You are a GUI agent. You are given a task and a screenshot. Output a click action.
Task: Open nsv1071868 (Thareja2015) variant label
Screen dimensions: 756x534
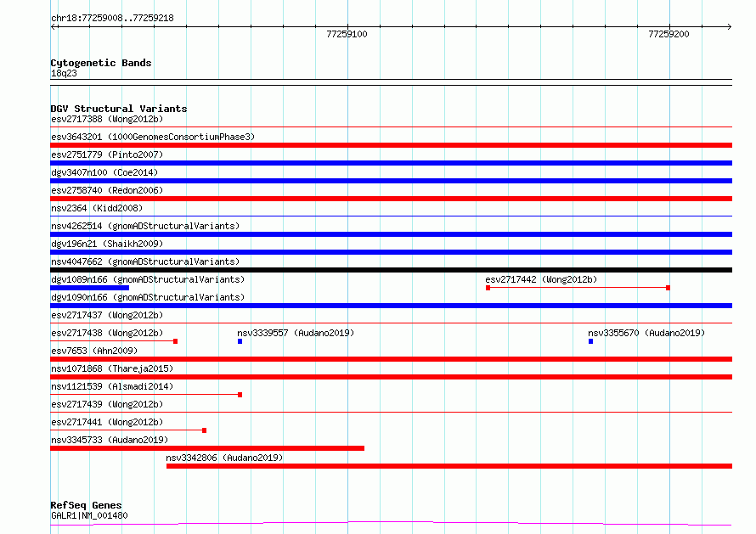[112, 368]
